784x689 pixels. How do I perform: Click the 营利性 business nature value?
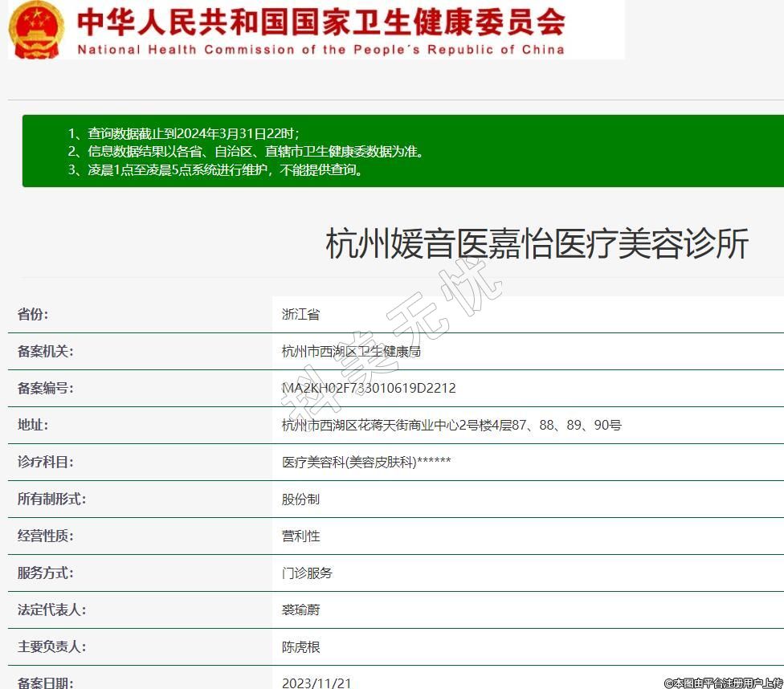[300, 536]
